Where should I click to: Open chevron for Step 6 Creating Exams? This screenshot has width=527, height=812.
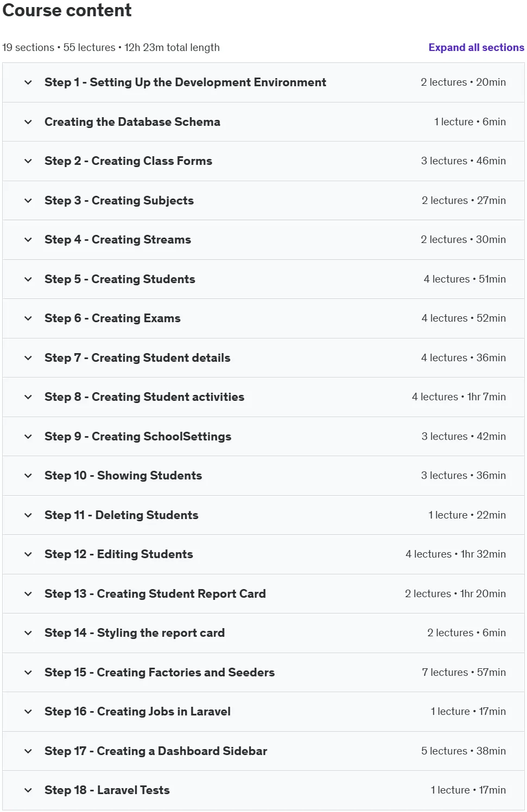click(x=28, y=318)
